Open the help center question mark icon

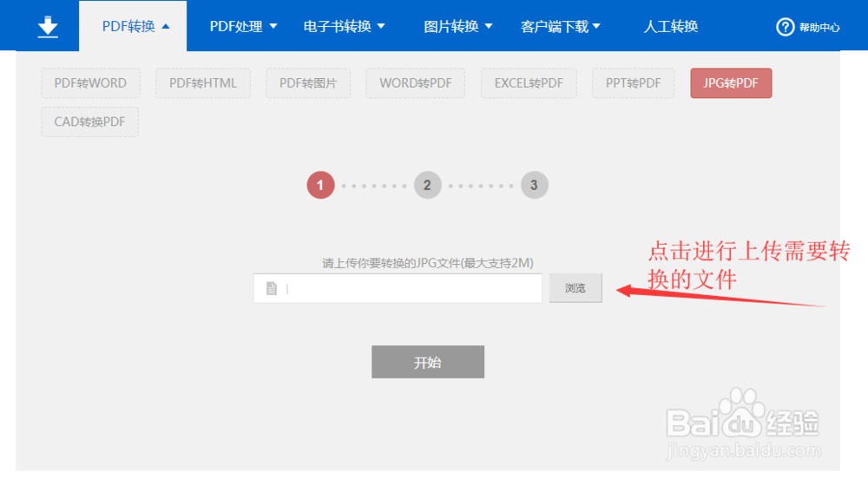785,27
